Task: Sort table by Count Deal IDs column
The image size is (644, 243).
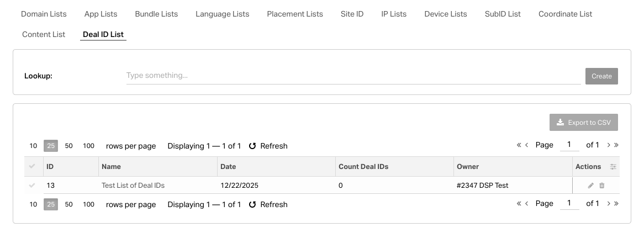Action: [x=363, y=167]
